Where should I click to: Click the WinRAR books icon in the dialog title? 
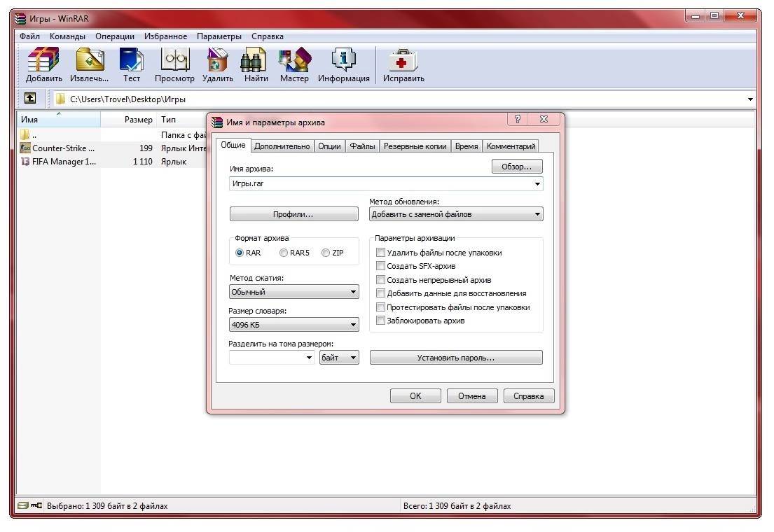pyautogui.click(x=217, y=122)
